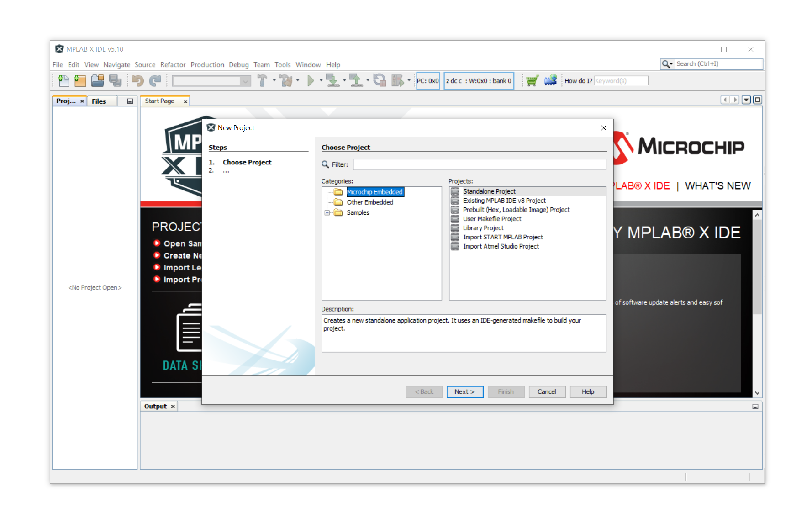Click the New File toolbar icon
Image resolution: width=812 pixels, height=529 pixels.
point(63,81)
